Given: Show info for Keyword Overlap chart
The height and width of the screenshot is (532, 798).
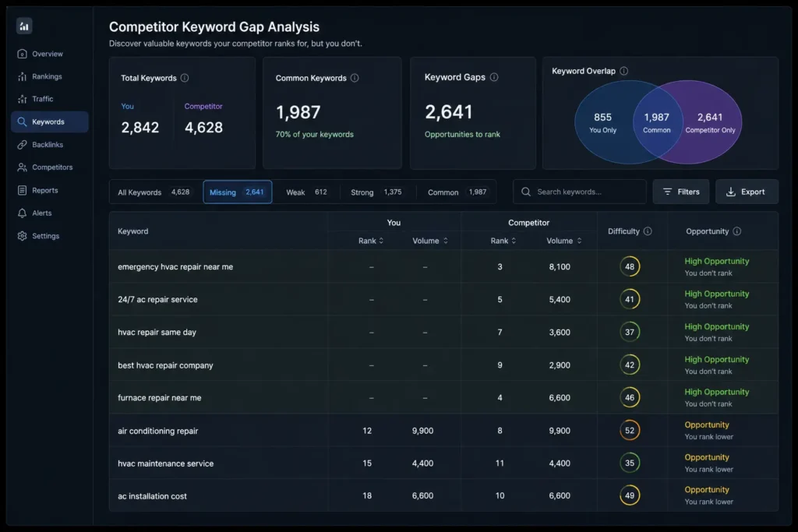Looking at the screenshot, I should (624, 71).
